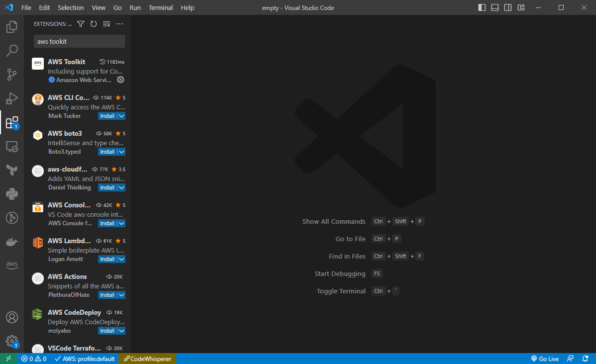Viewport: 596px width, 364px height.
Task: Open the Manage gear in activity bar
Action: 12,341
